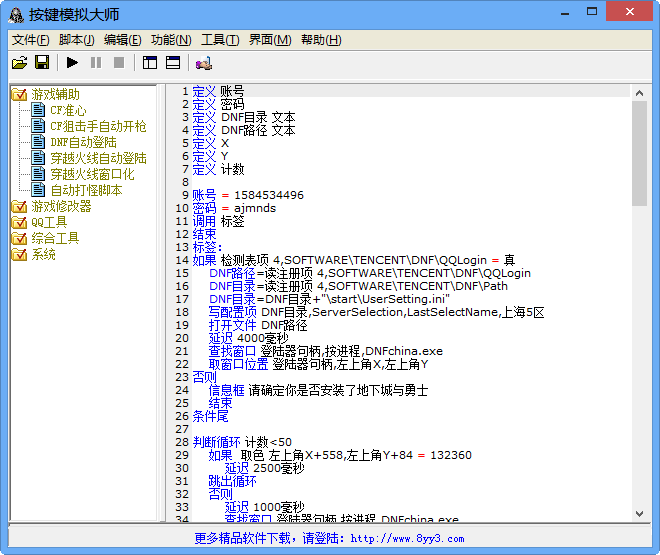The width and height of the screenshot is (660, 555).
Task: Click line 19 打开文件 DNF路径
Action: click(x=258, y=325)
